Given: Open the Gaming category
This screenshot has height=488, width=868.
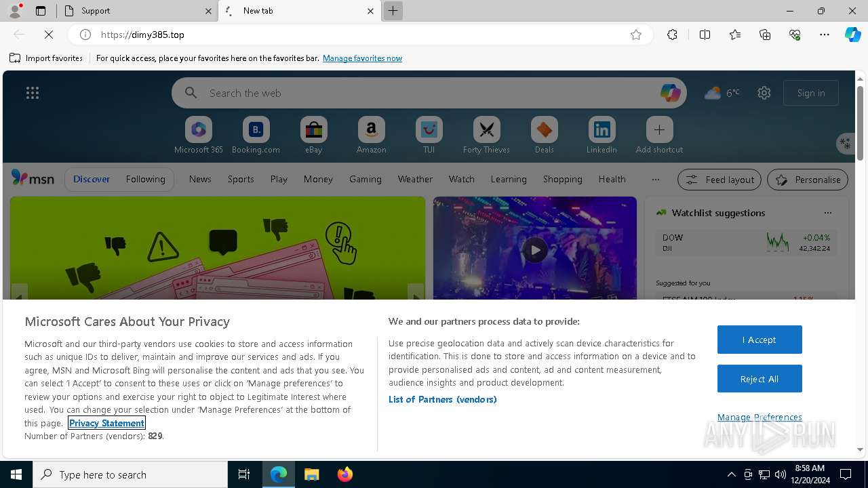Looking at the screenshot, I should point(366,179).
